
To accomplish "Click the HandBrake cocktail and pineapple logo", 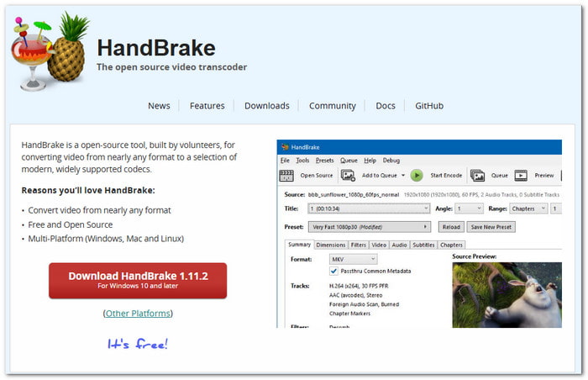I will click(x=50, y=51).
